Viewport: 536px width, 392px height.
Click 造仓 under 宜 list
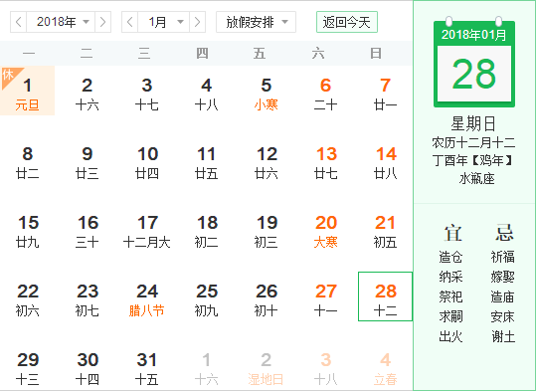pyautogui.click(x=450, y=257)
